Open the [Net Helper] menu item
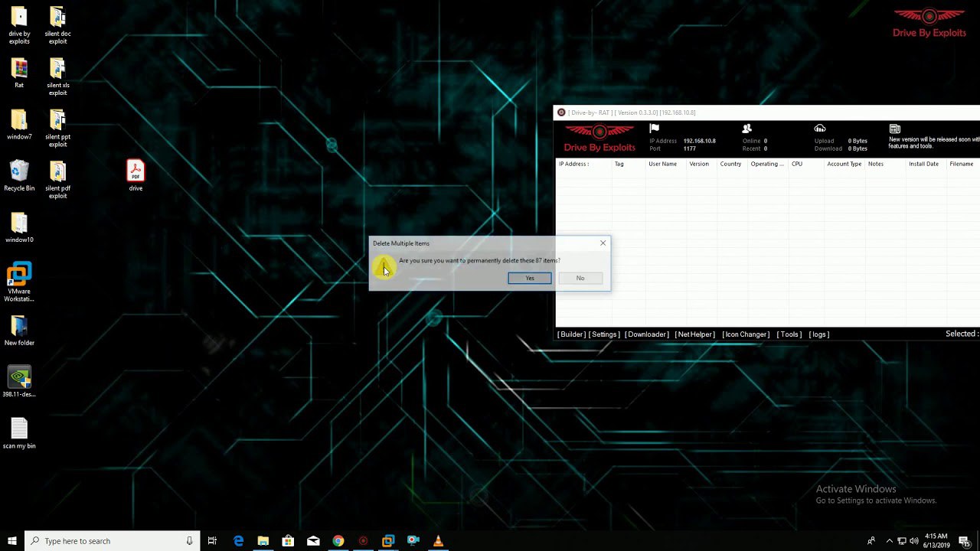 695,334
